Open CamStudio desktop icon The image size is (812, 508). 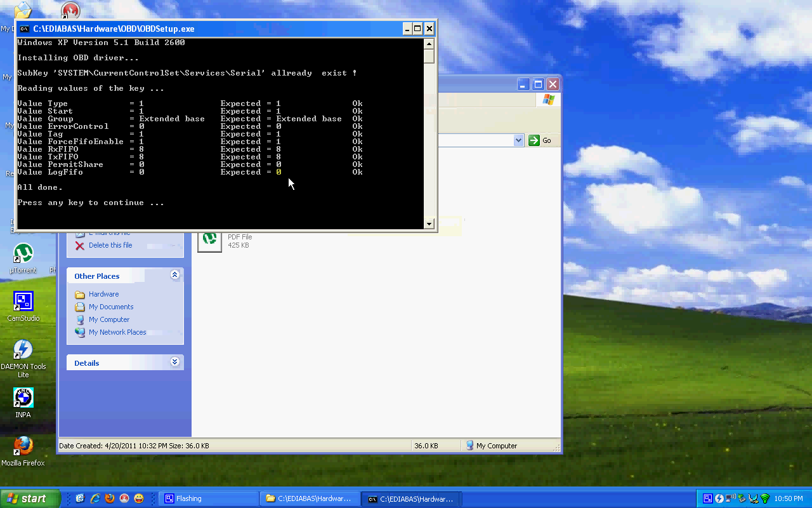tap(23, 302)
